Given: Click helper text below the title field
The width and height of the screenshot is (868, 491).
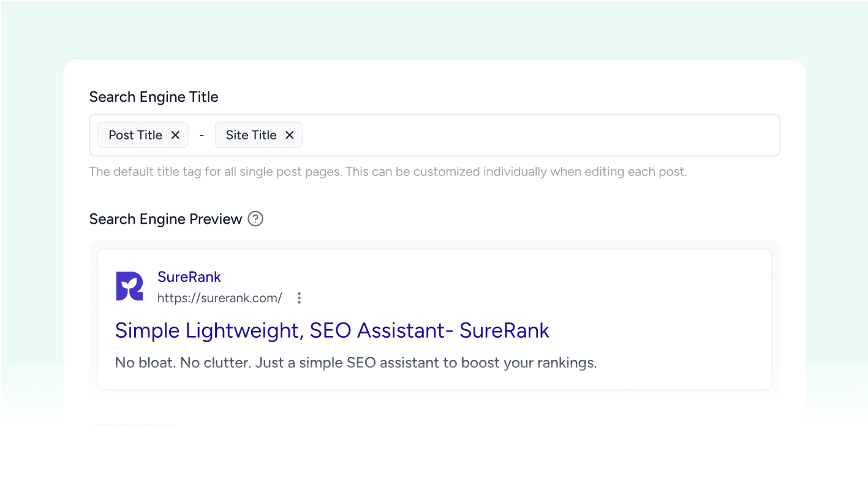Looking at the screenshot, I should point(388,172).
